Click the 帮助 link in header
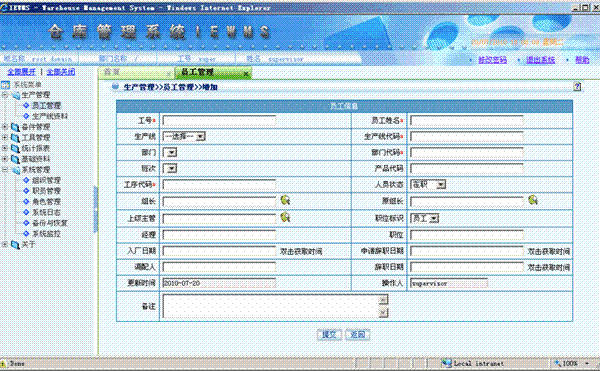This screenshot has height=371, width=600. tap(582, 60)
